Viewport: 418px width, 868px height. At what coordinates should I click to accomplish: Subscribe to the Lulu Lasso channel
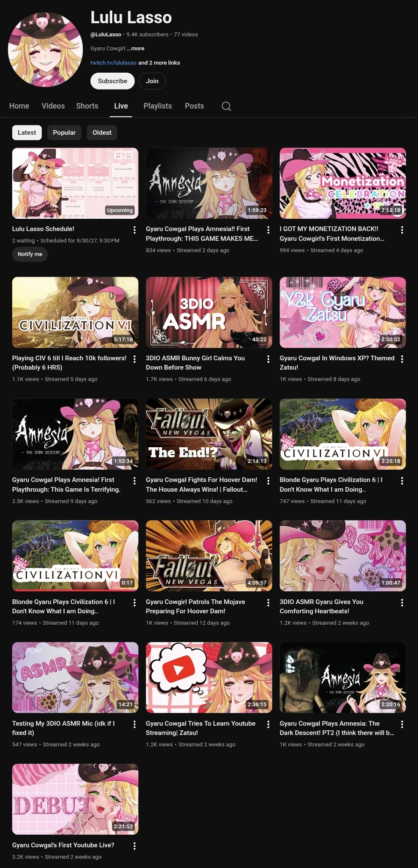(x=112, y=81)
